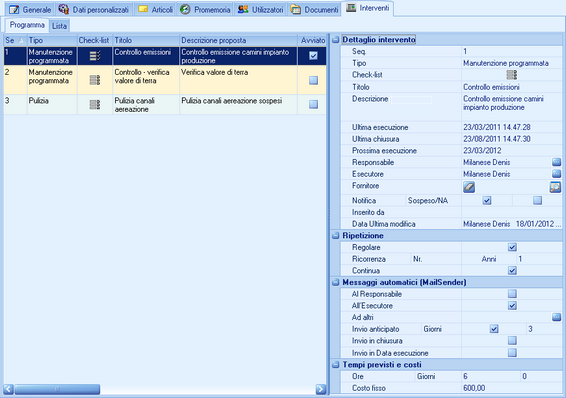Toggle the Notifica checkbox
The width and height of the screenshot is (566, 398).
[487, 200]
